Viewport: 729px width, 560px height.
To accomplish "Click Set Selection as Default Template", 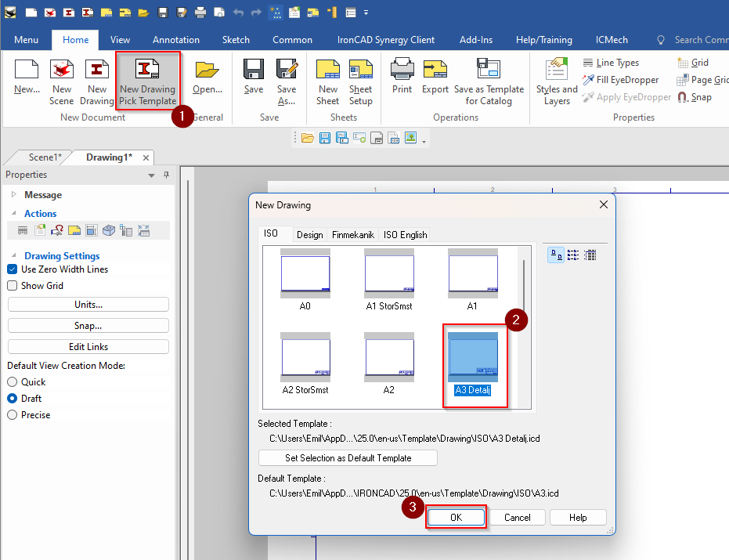I will (x=348, y=457).
